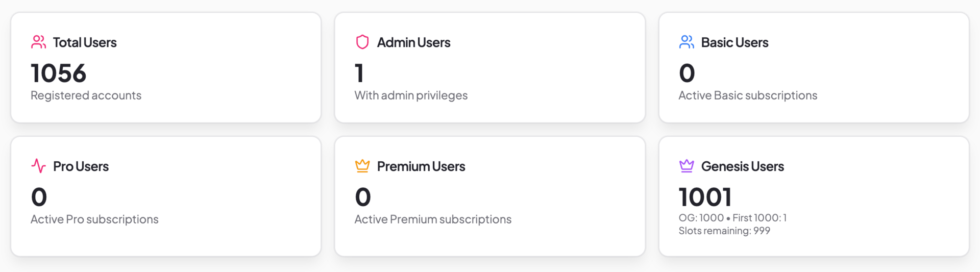Click the Slots remaining: 999 text
Image resolution: width=980 pixels, height=272 pixels.
pyautogui.click(x=724, y=231)
